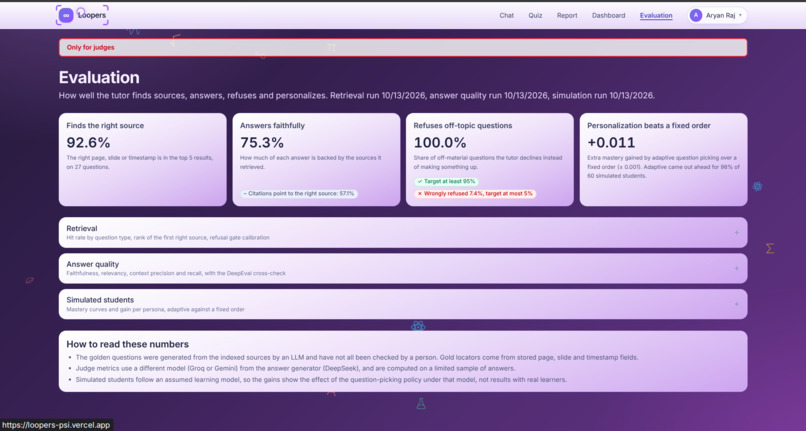Click the Loopers infinity logo icon
The image size is (806, 431).
point(66,15)
